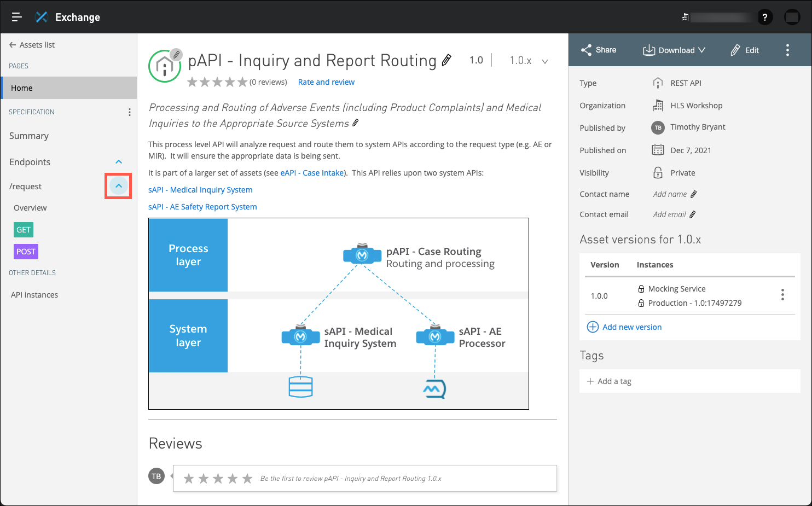Open the user profile avatar menu
This screenshot has height=506, width=812.
tap(792, 17)
